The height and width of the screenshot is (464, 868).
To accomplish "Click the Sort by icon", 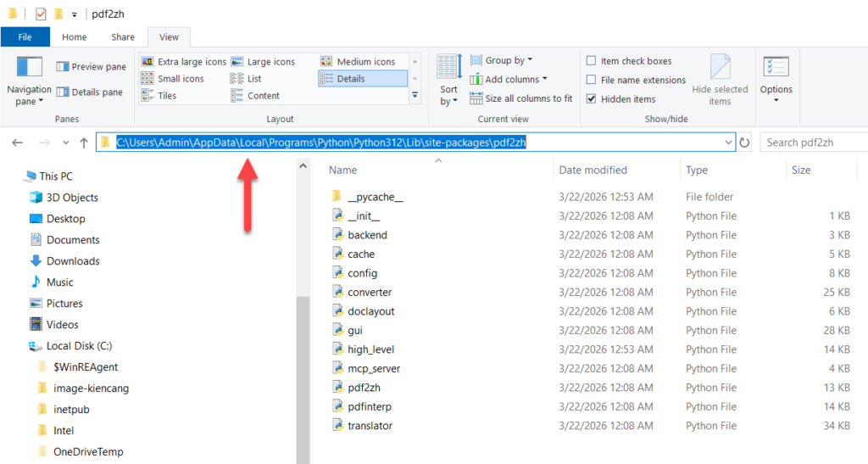I will pyautogui.click(x=448, y=67).
